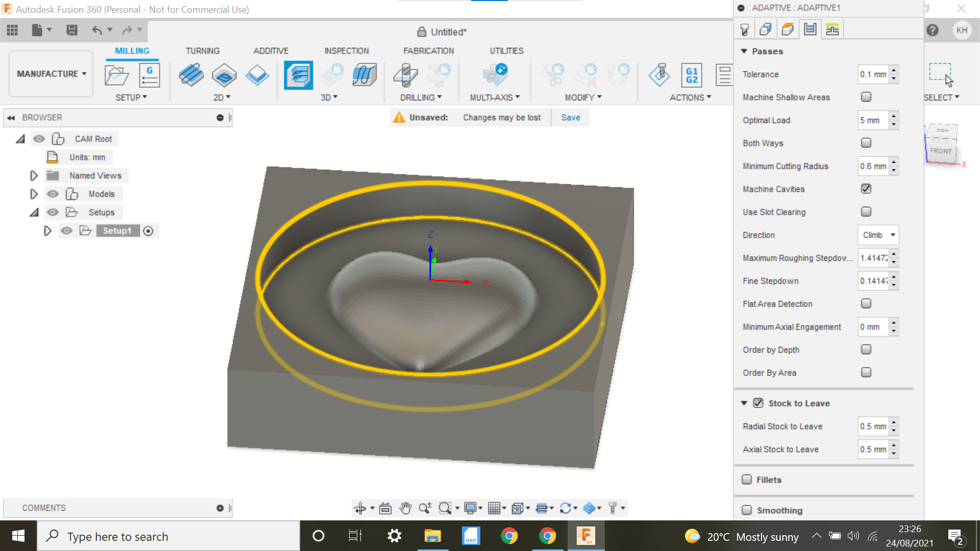This screenshot has height=551, width=980.
Task: Click the New Setup folder icon
Action: [116, 76]
